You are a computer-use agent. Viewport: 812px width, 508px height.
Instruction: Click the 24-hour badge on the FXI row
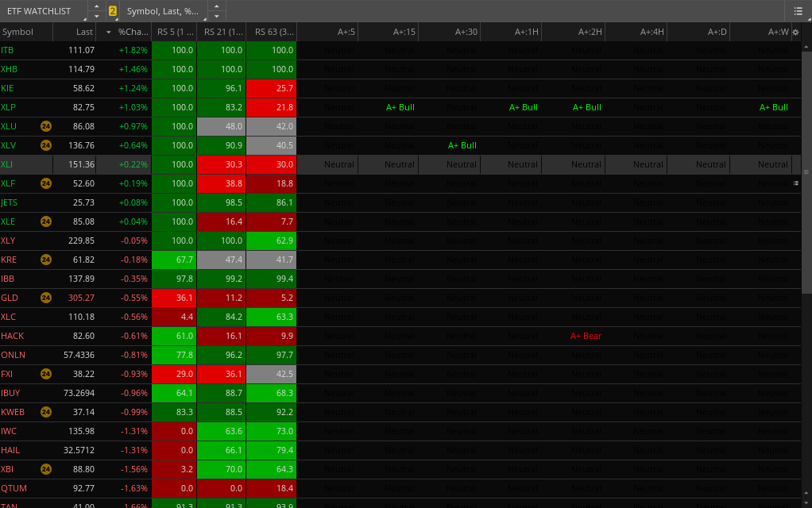pos(46,374)
